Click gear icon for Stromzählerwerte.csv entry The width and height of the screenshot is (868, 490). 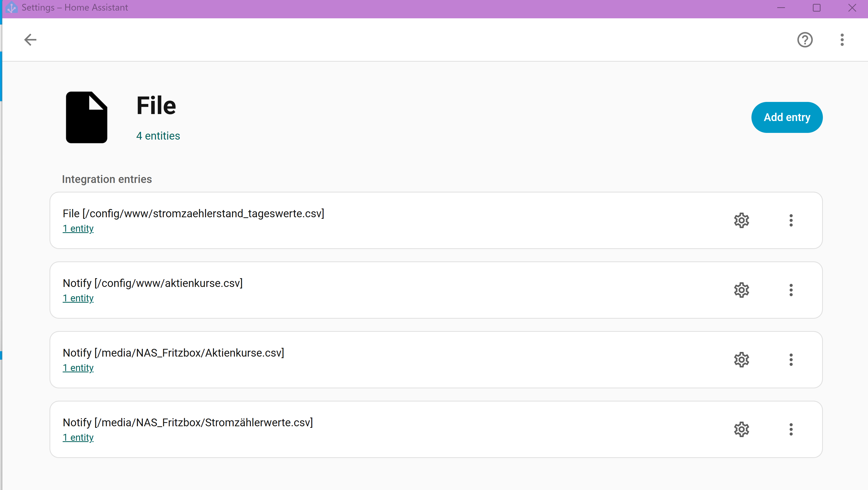pyautogui.click(x=741, y=429)
